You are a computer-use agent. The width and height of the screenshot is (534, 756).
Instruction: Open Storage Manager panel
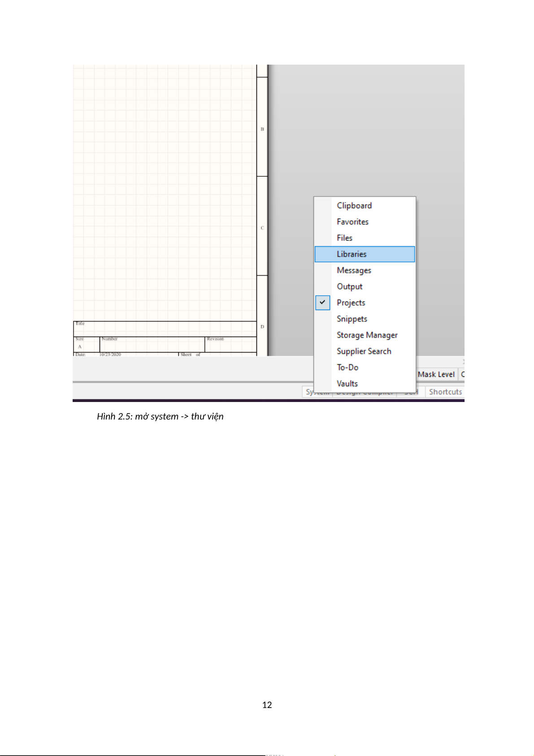pos(367,335)
